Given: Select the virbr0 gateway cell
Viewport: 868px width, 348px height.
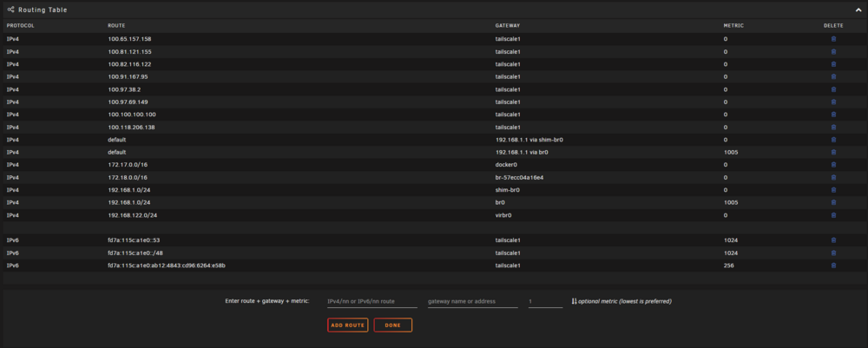Looking at the screenshot, I should (503, 215).
